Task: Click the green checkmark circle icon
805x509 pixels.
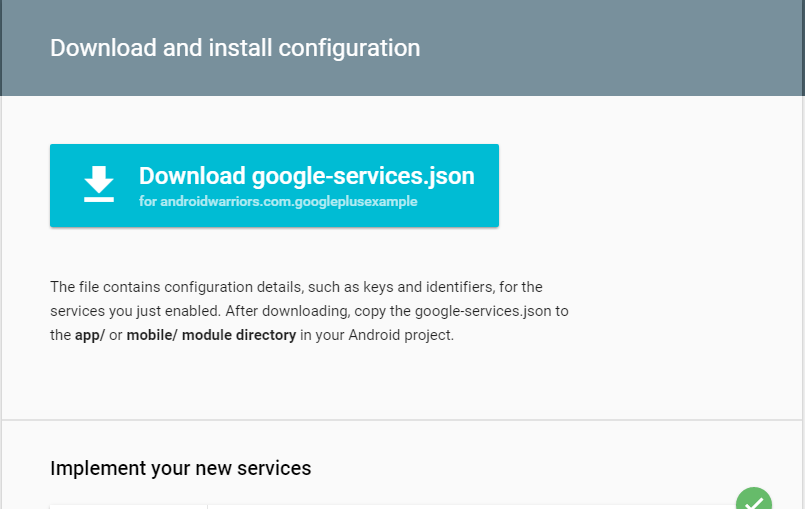Action: click(753, 501)
